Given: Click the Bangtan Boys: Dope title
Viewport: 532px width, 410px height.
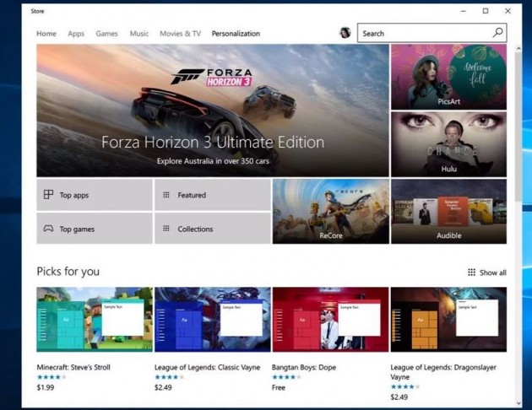Looking at the screenshot, I should point(304,367).
